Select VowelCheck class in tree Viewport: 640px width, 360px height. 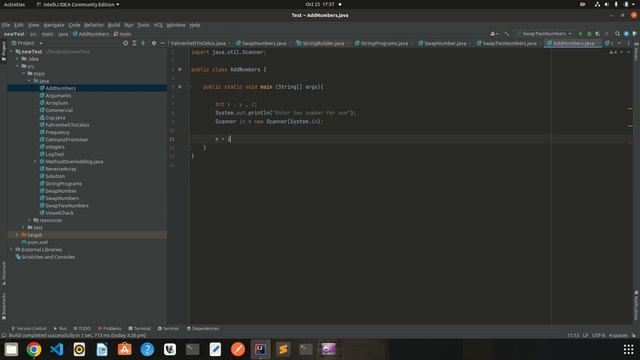[60, 213]
